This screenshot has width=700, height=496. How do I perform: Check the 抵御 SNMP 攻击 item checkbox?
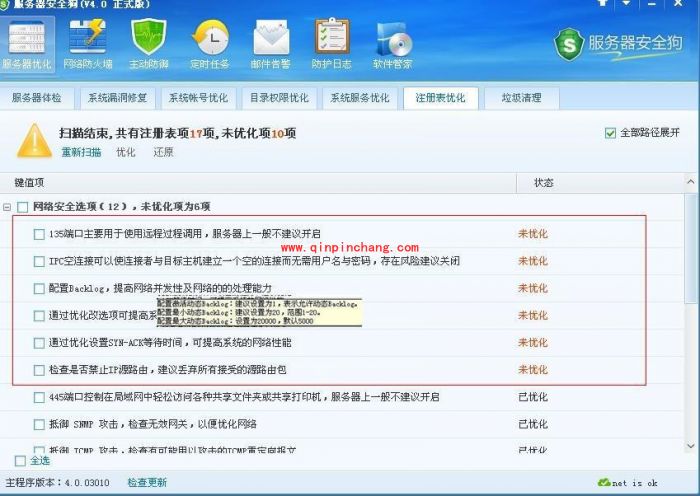tap(39, 425)
